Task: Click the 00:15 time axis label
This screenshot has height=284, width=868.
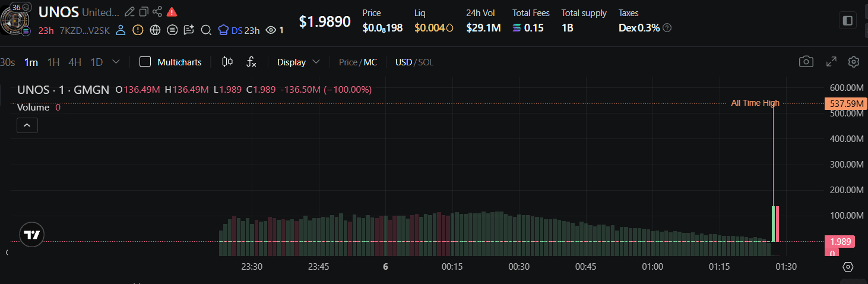Action: point(452,267)
